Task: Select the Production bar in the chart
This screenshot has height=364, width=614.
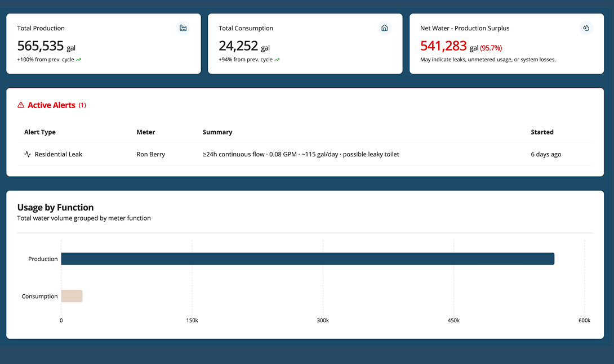Action: [x=308, y=258]
